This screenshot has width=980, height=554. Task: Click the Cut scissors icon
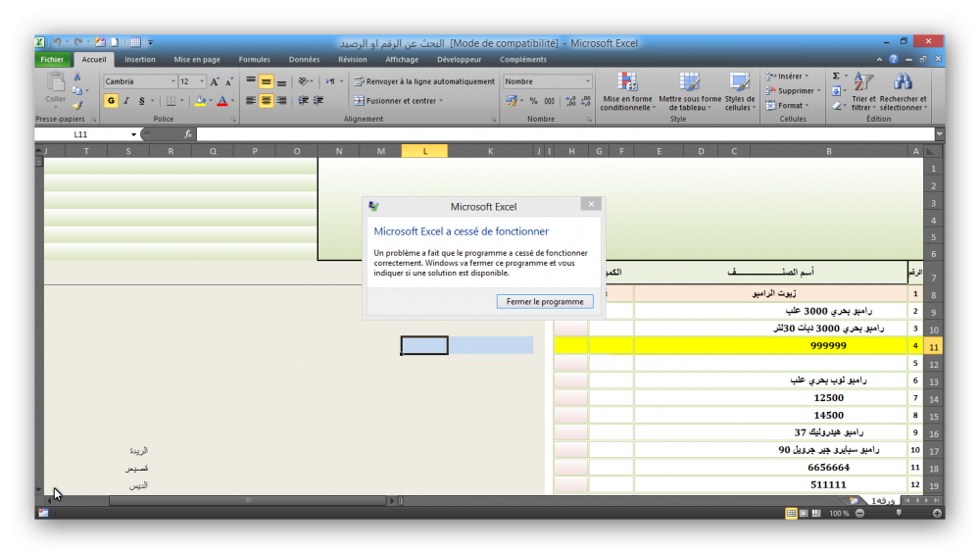tap(76, 76)
